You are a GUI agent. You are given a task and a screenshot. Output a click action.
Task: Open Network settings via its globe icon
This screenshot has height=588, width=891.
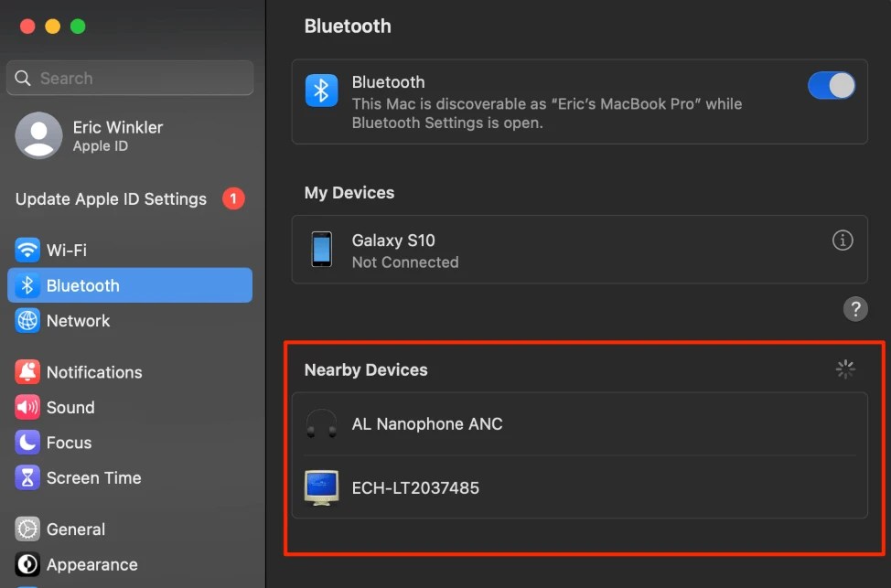pyautogui.click(x=27, y=320)
